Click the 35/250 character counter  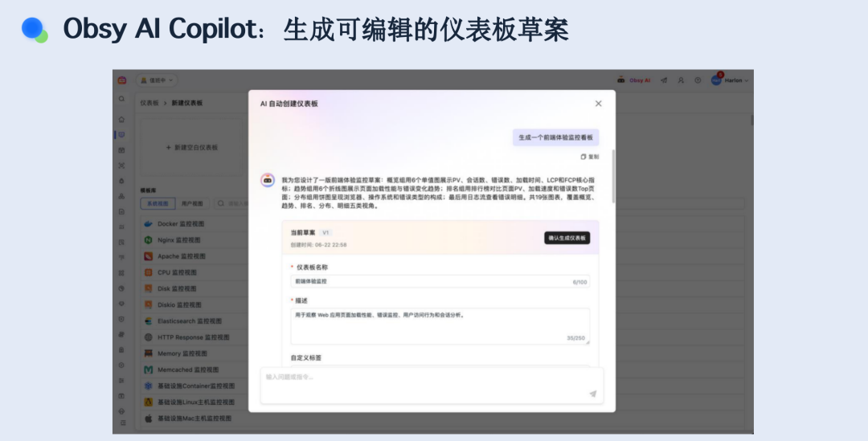click(x=575, y=338)
